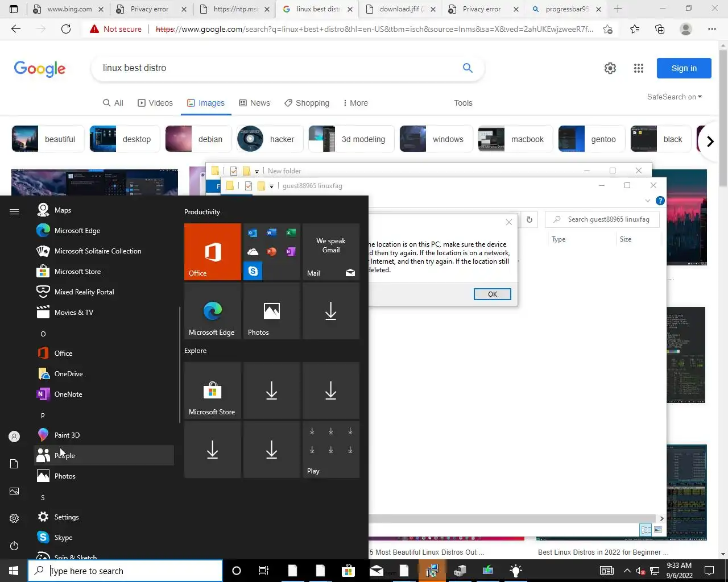This screenshot has width=728, height=582.
Task: Switch to the All results tab
Action: click(x=113, y=103)
